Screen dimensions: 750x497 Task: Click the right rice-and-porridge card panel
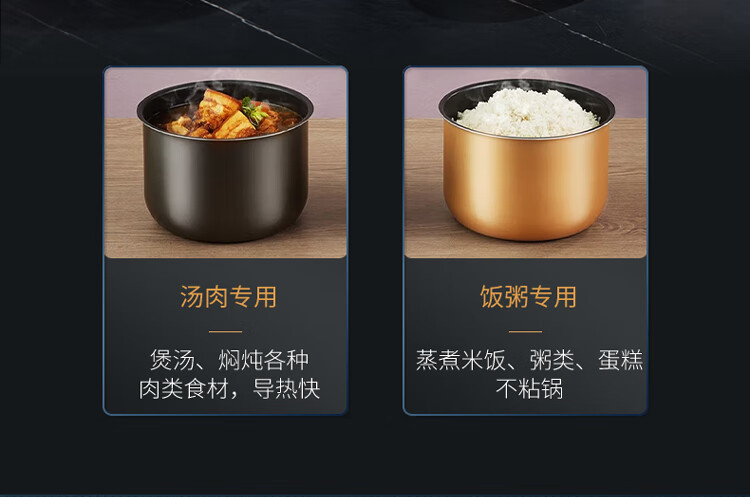[x=525, y=241]
